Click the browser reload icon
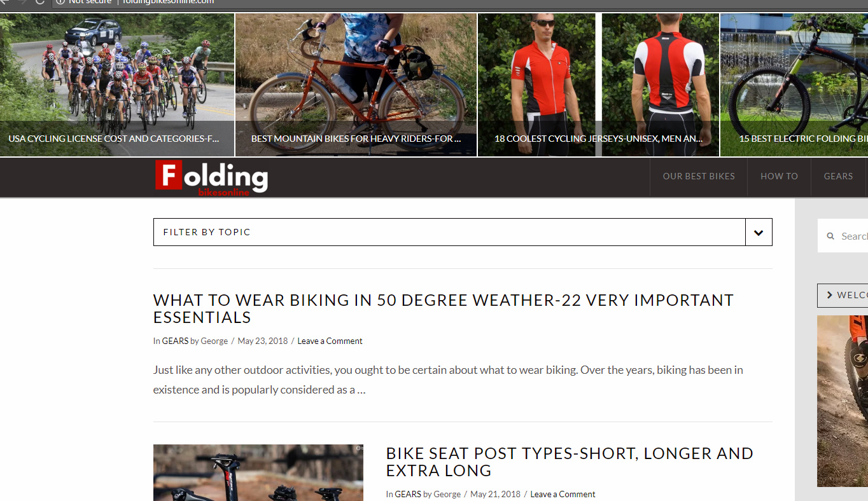Screen dimensions: 868x501 pyautogui.click(x=40, y=2)
